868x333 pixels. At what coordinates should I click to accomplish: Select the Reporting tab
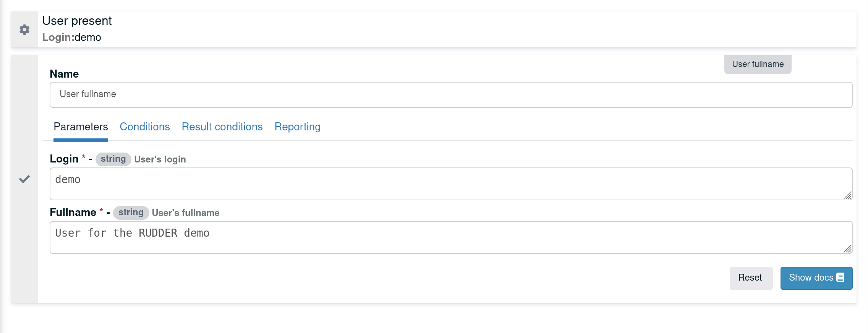[297, 127]
